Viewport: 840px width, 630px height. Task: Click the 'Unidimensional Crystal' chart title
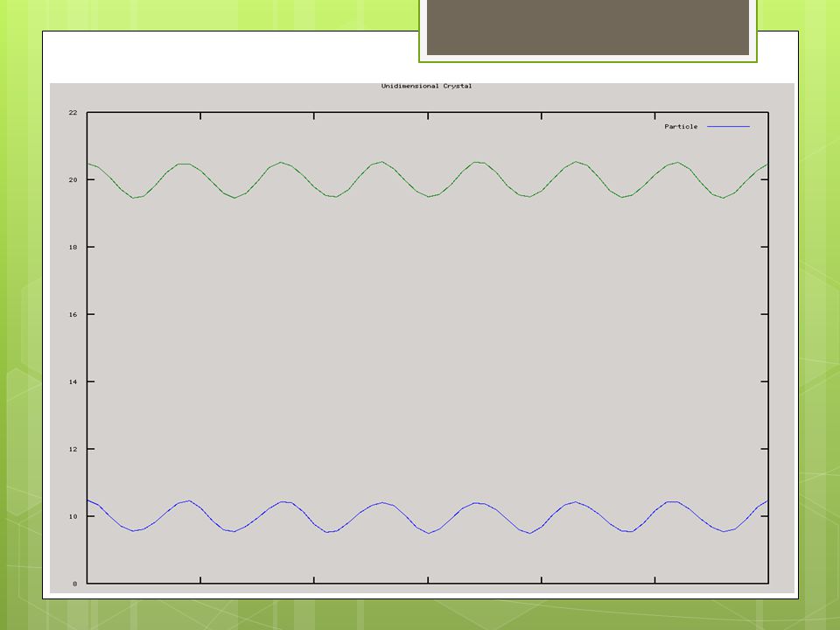(x=426, y=86)
